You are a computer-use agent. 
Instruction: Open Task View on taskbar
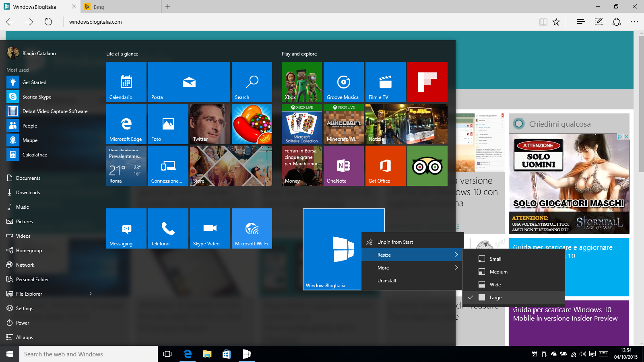tap(167, 354)
